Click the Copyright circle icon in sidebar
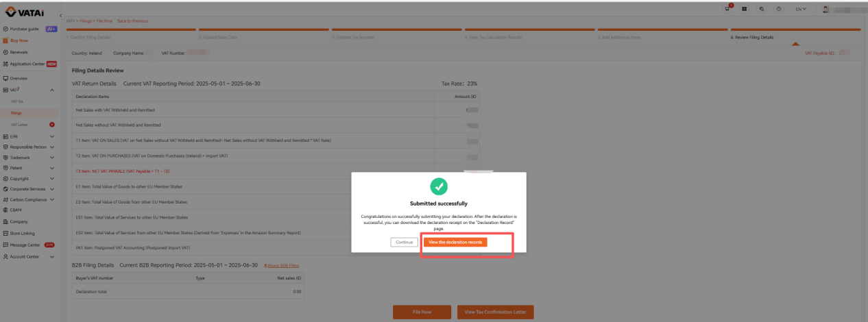 (5, 178)
